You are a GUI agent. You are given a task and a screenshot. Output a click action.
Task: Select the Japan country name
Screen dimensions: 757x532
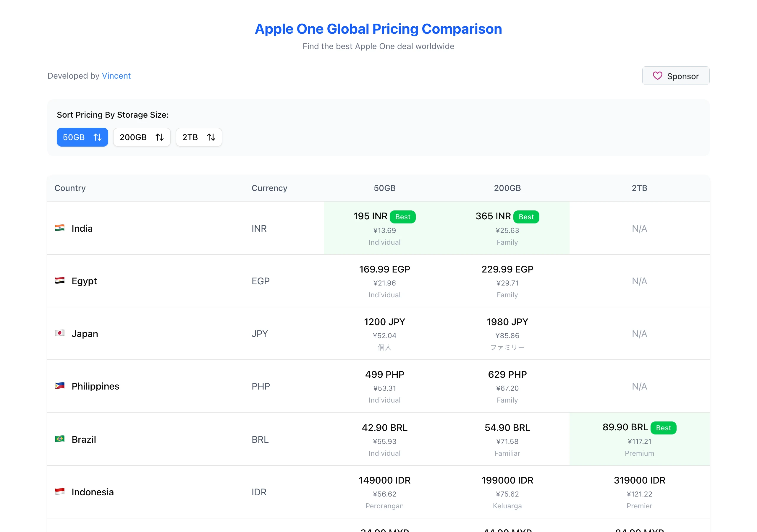[x=85, y=334]
